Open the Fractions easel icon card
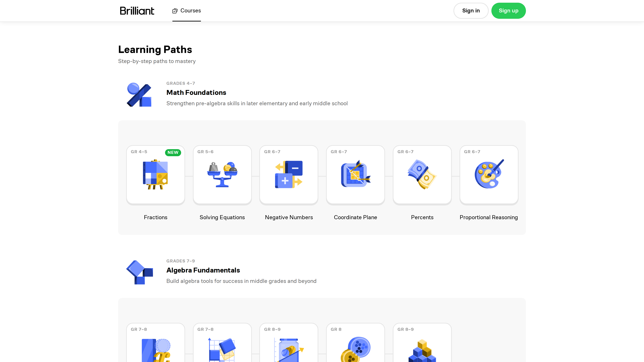 (155, 175)
